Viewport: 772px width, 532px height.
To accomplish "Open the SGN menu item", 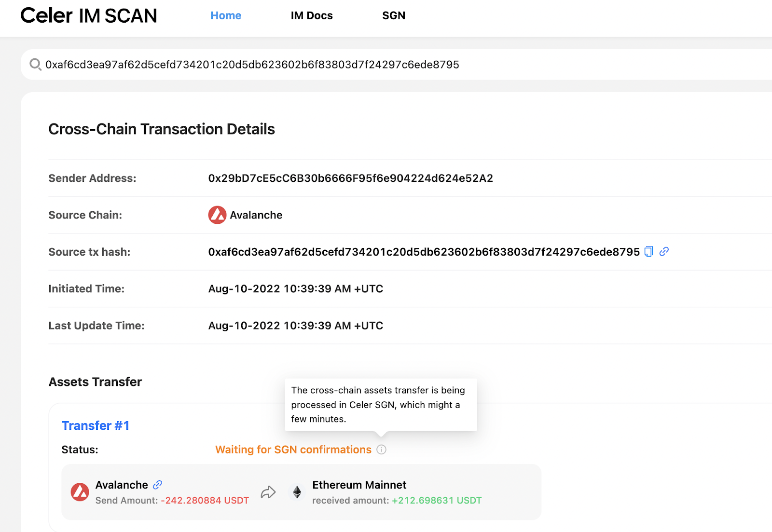I will [x=394, y=15].
